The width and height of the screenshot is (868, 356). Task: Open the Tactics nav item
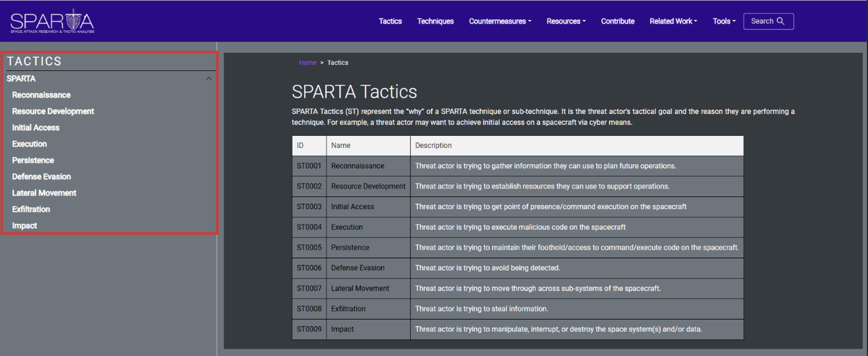pos(390,21)
